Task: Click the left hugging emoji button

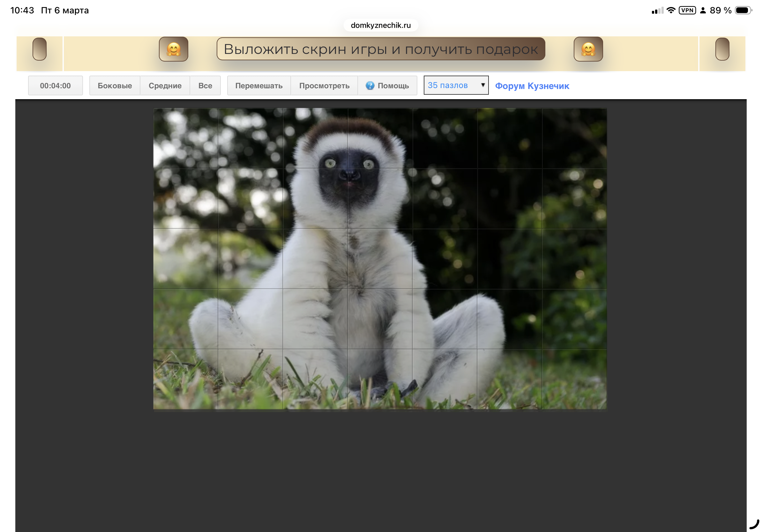Action: (x=173, y=49)
